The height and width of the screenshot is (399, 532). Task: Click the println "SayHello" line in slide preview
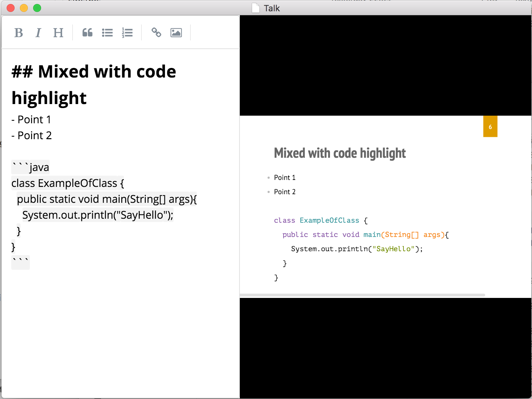[357, 249]
